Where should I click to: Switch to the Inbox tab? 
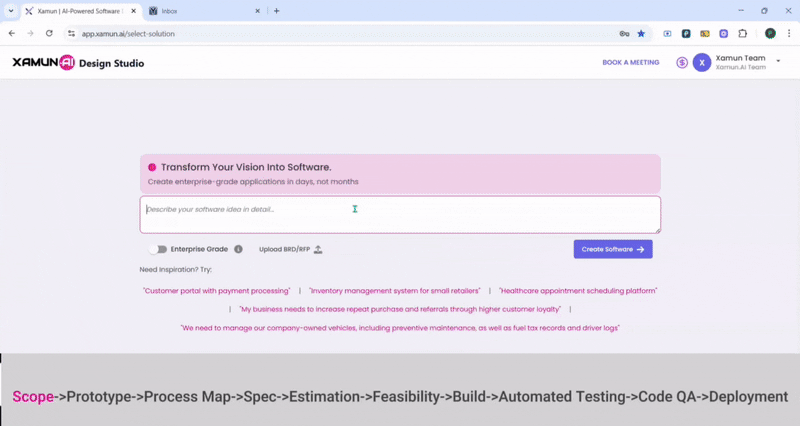coord(204,11)
